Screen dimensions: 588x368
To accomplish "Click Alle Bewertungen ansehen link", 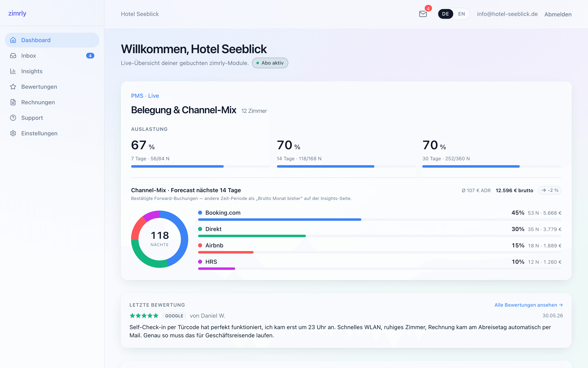I will click(x=528, y=305).
